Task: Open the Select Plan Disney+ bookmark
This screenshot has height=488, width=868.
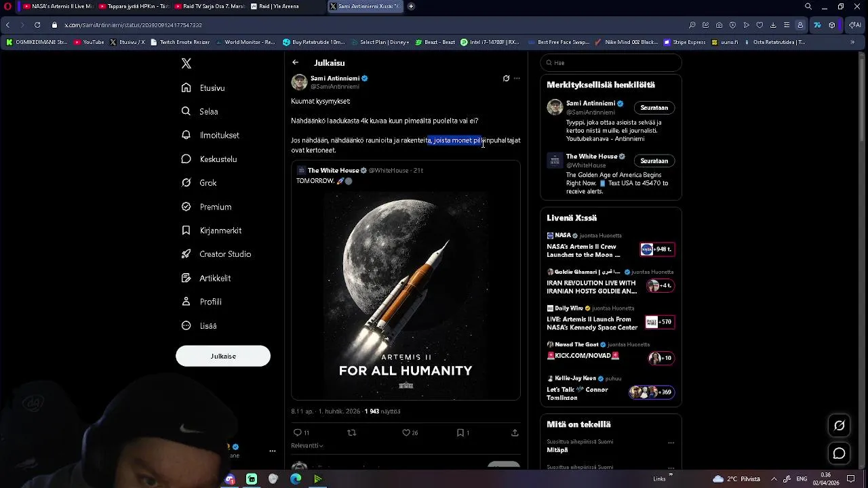Action: point(380,42)
